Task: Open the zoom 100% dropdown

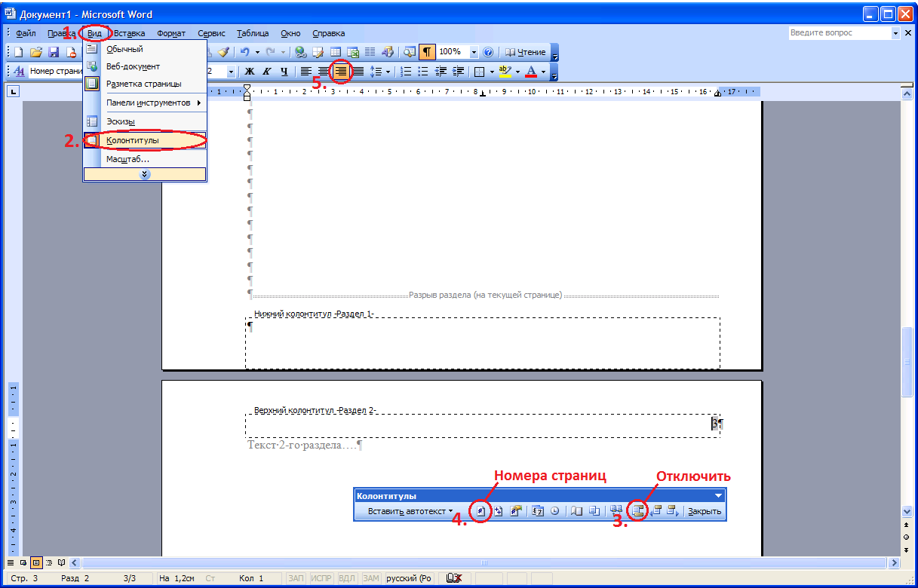Action: point(474,53)
